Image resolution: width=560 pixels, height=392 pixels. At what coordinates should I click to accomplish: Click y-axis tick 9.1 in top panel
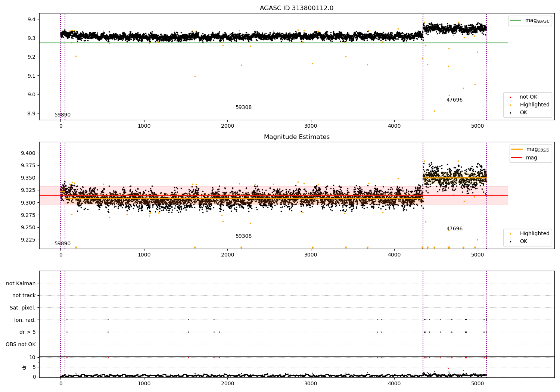coord(31,76)
